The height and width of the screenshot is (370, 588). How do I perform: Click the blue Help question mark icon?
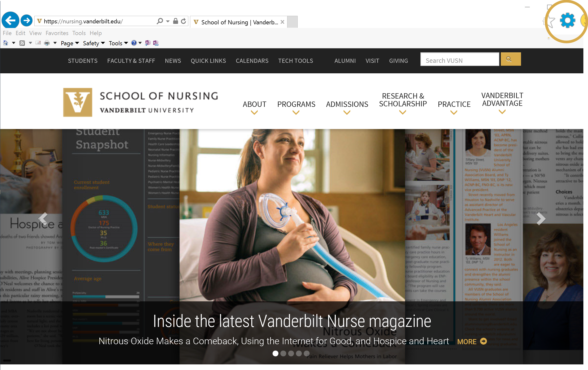coord(134,43)
